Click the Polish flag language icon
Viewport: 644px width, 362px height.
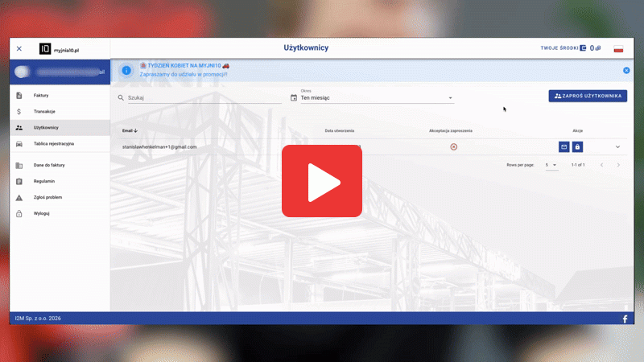pos(618,48)
